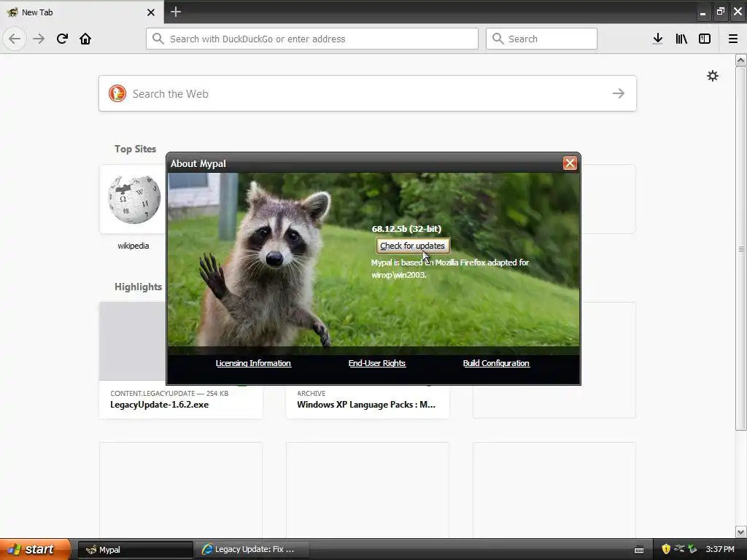Click magnifier icon in the Search box
This screenshot has height=560, width=747.
point(498,39)
